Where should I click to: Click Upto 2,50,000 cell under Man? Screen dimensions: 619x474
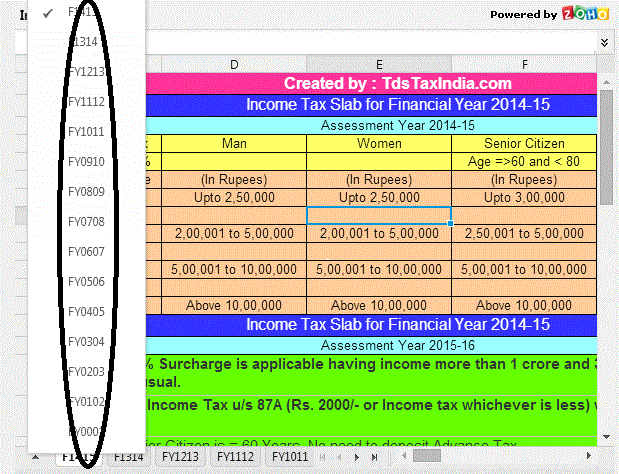234,197
